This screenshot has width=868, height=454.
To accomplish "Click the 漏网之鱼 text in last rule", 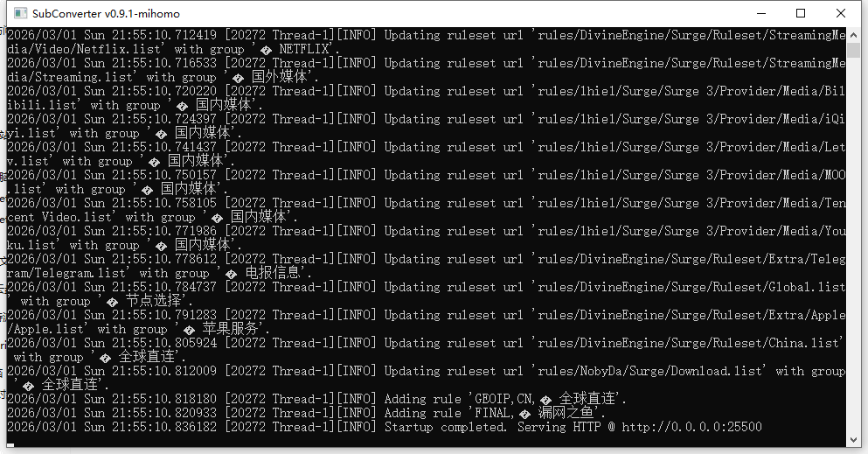I will 566,413.
